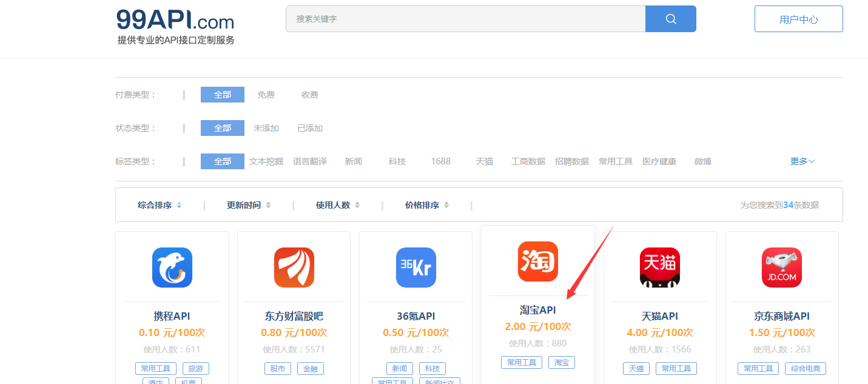
Task: Click price 4.00 元/100次
Action: click(660, 332)
